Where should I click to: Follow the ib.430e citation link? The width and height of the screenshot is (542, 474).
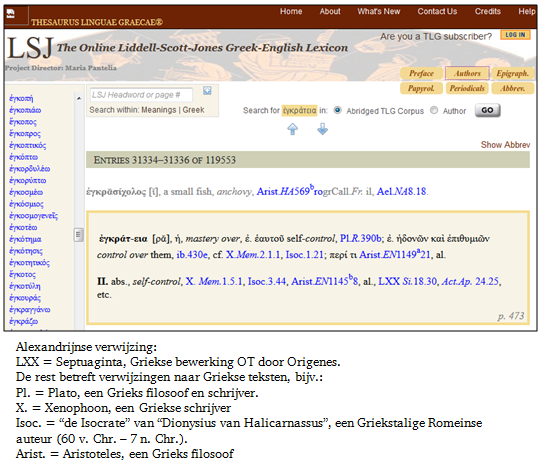192,255
